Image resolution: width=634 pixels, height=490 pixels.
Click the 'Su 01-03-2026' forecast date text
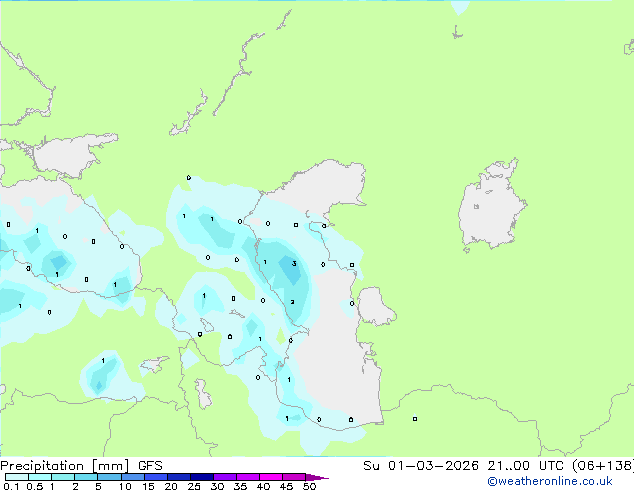coord(421,466)
